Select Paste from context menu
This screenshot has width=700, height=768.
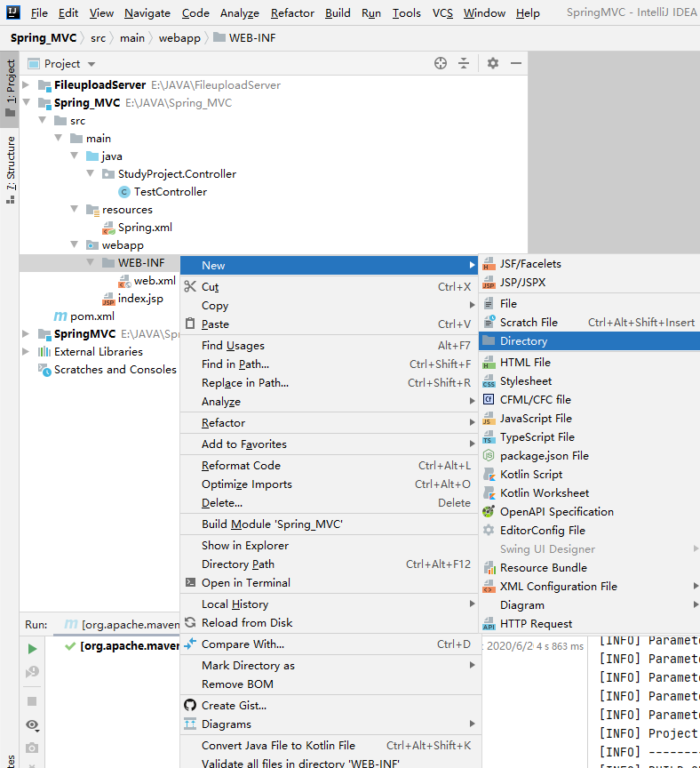(x=330, y=324)
